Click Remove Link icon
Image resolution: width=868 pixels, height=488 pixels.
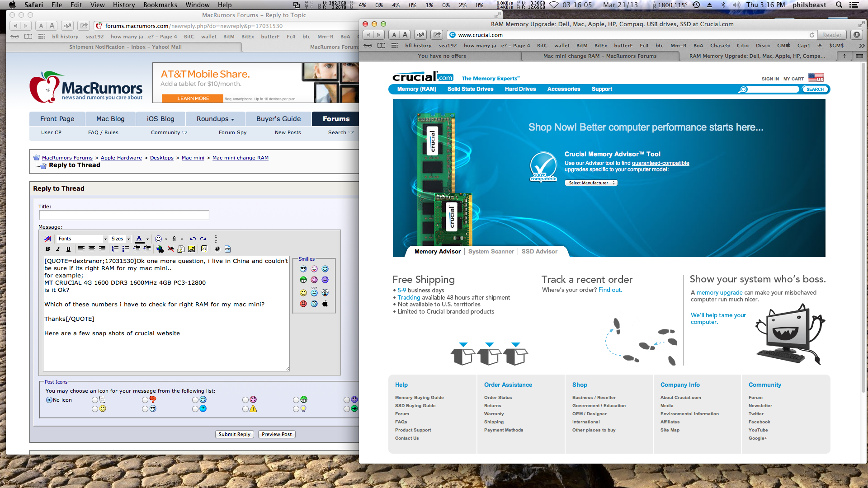coord(170,249)
